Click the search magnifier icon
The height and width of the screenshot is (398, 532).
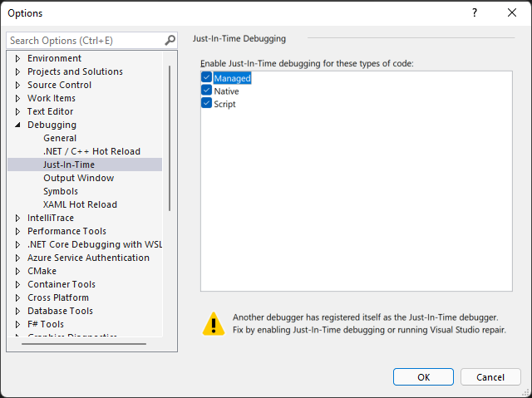tap(170, 40)
